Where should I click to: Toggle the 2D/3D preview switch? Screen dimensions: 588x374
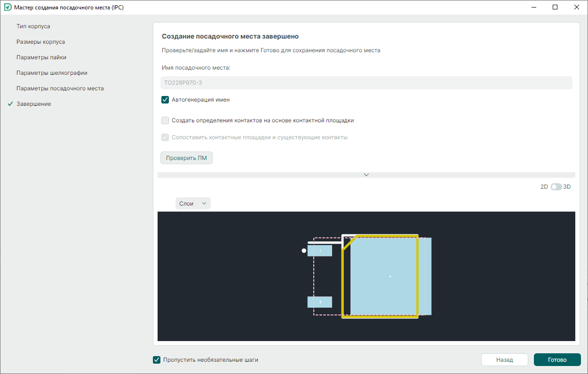pyautogui.click(x=556, y=187)
